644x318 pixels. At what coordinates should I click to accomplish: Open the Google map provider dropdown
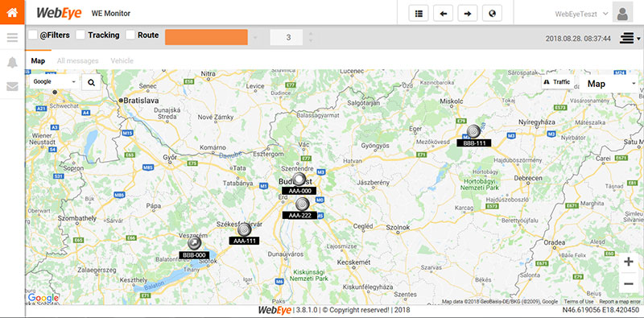[x=54, y=82]
